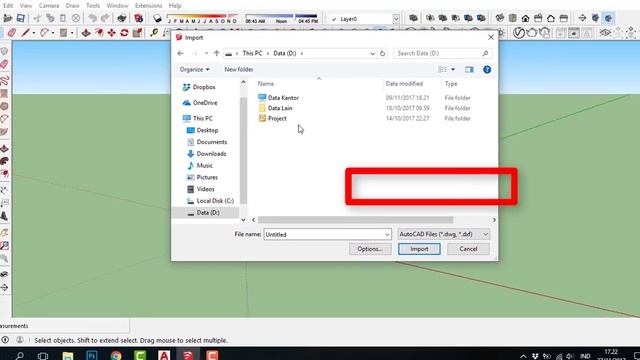Toggle the preview pane in Import dialog
Viewport: 640px width, 360px height.
pos(469,69)
